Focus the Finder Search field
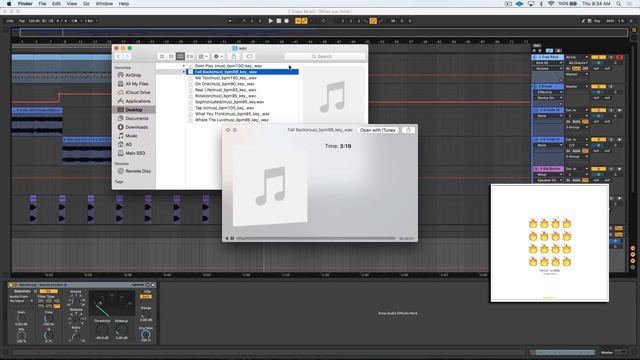Screen dimensions: 640x360 [325, 56]
